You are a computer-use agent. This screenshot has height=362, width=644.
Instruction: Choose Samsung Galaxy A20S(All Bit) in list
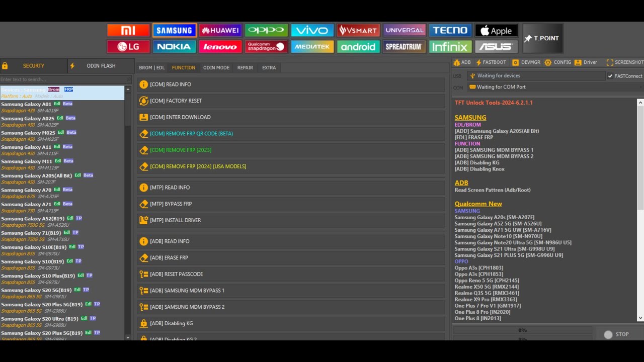(x=62, y=178)
